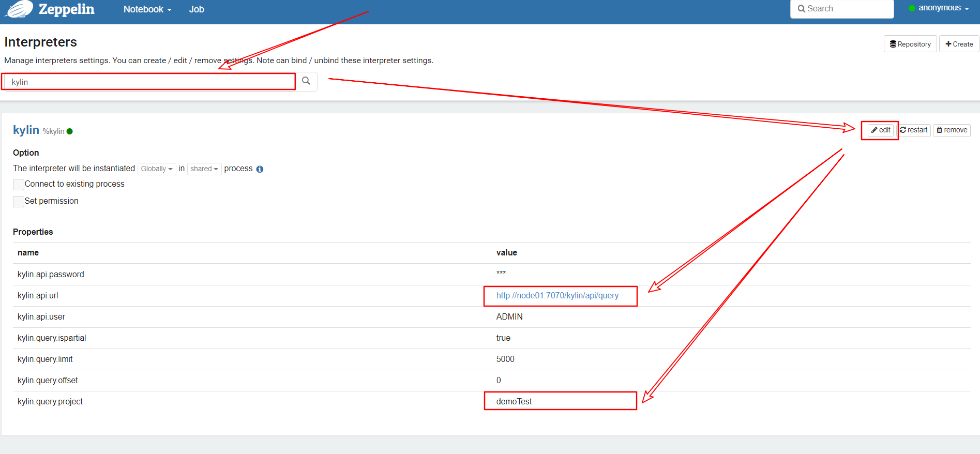Open the Repository settings button

click(x=910, y=44)
